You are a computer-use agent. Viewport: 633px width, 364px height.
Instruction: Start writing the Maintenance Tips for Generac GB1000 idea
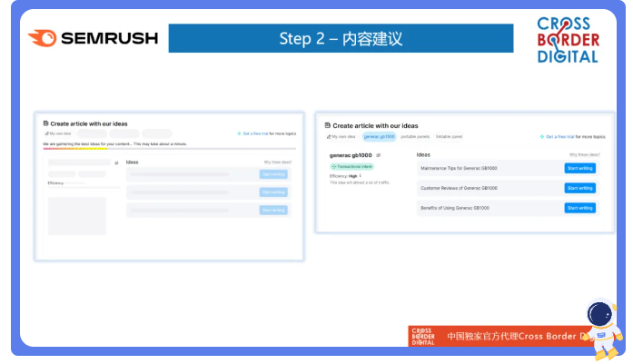[579, 168]
